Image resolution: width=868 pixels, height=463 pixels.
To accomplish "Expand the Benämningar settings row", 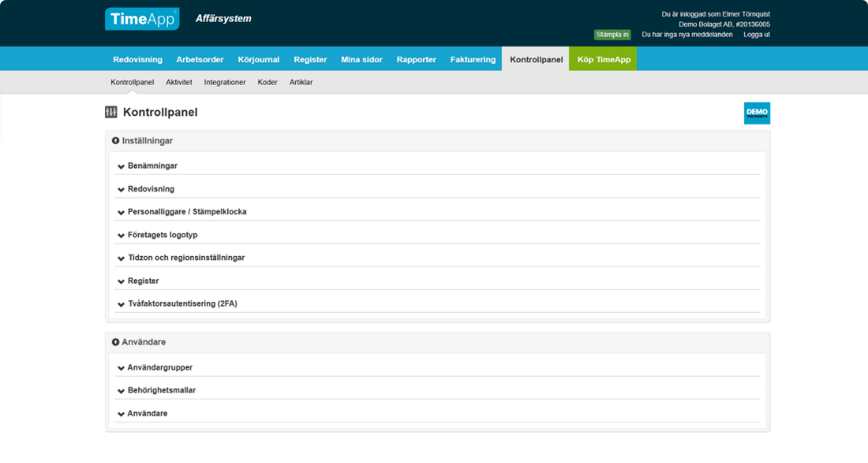I will point(153,166).
